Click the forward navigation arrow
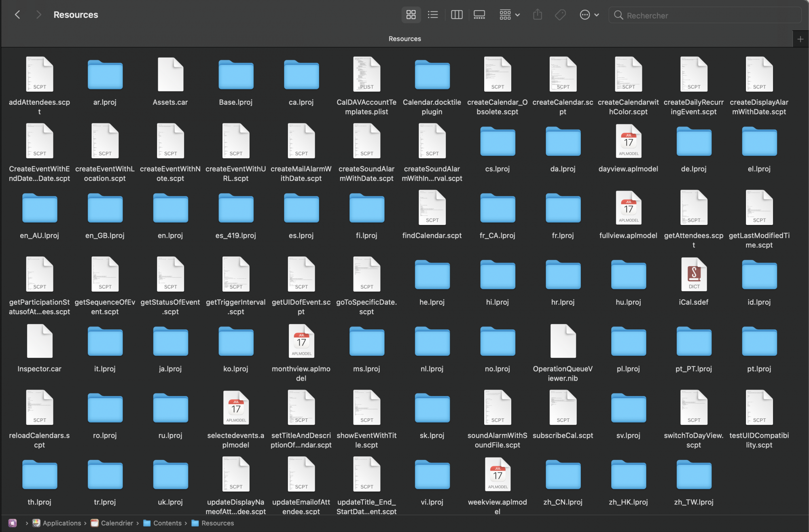Image resolution: width=809 pixels, height=532 pixels. pyautogui.click(x=39, y=15)
